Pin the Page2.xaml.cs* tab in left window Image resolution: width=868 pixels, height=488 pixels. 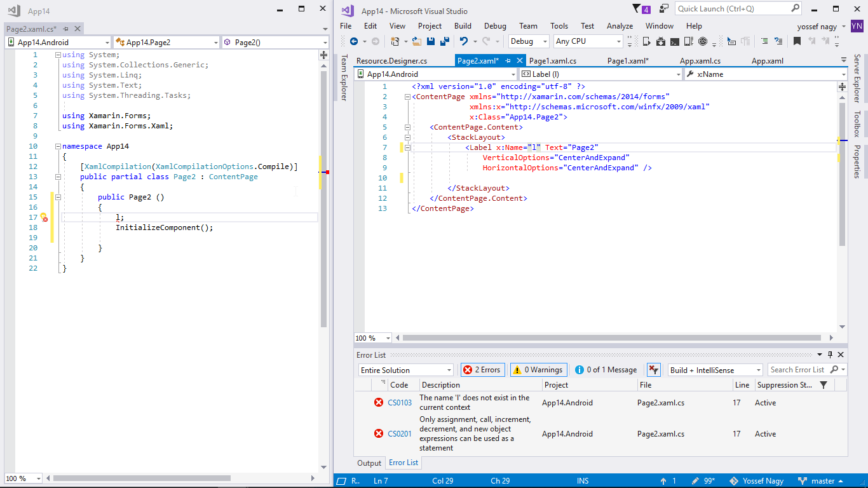[x=65, y=29]
